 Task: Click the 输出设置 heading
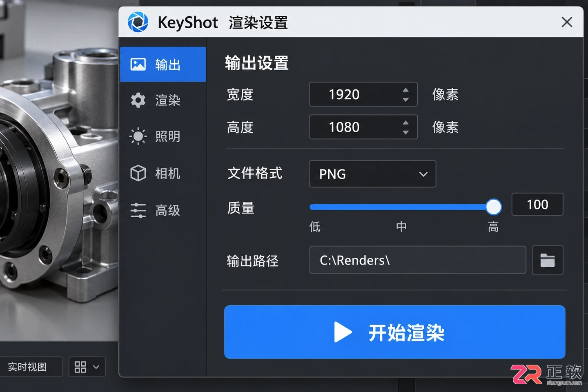point(257,63)
